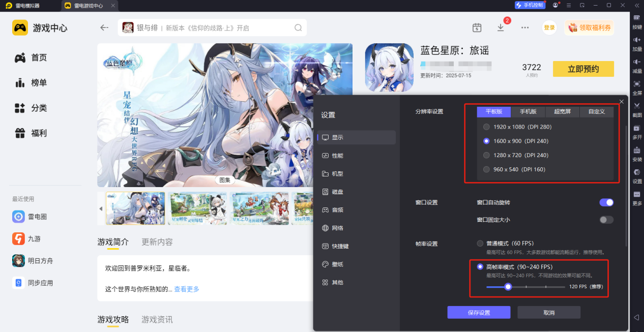Open the user account icon in title bar

click(x=555, y=5)
